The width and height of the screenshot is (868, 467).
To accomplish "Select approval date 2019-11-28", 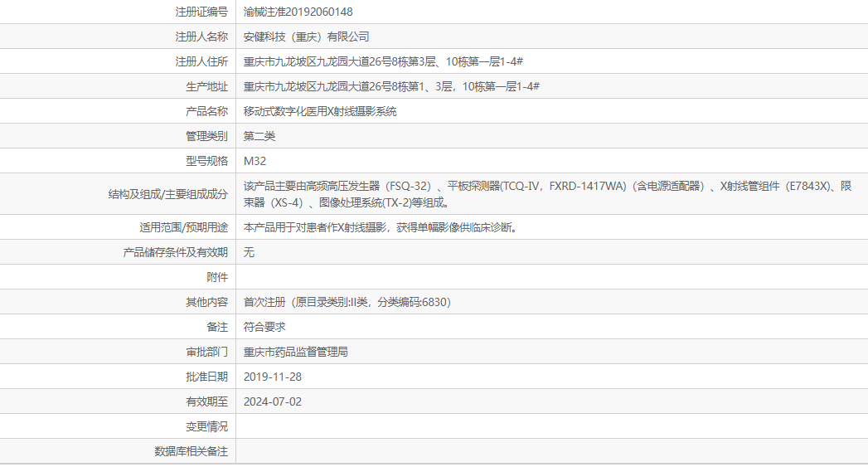I will coord(273,377).
